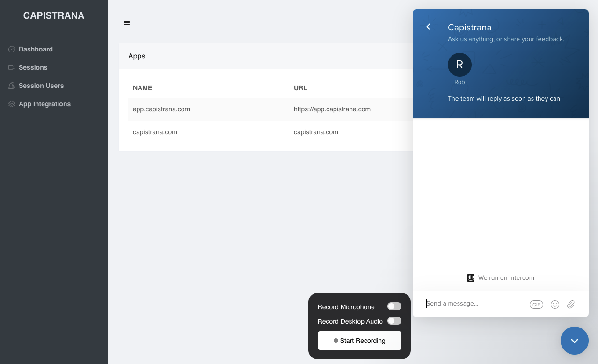Open the emoji picker in chat

point(555,305)
